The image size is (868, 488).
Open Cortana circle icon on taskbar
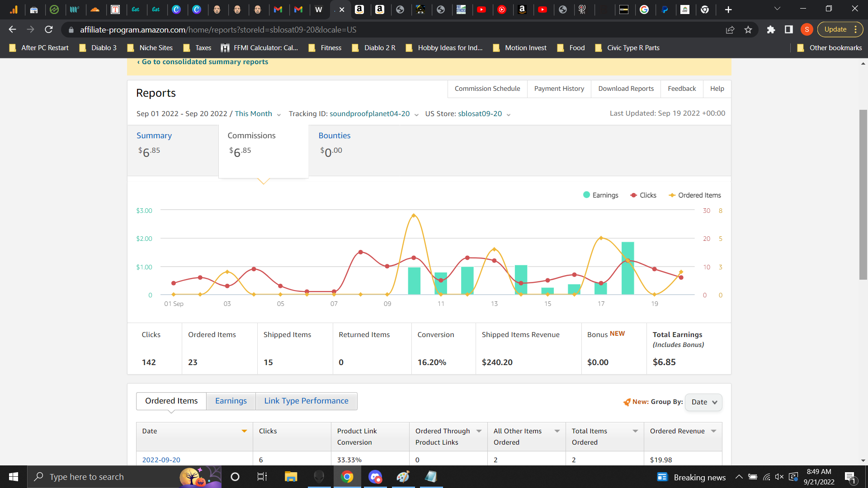(x=235, y=477)
